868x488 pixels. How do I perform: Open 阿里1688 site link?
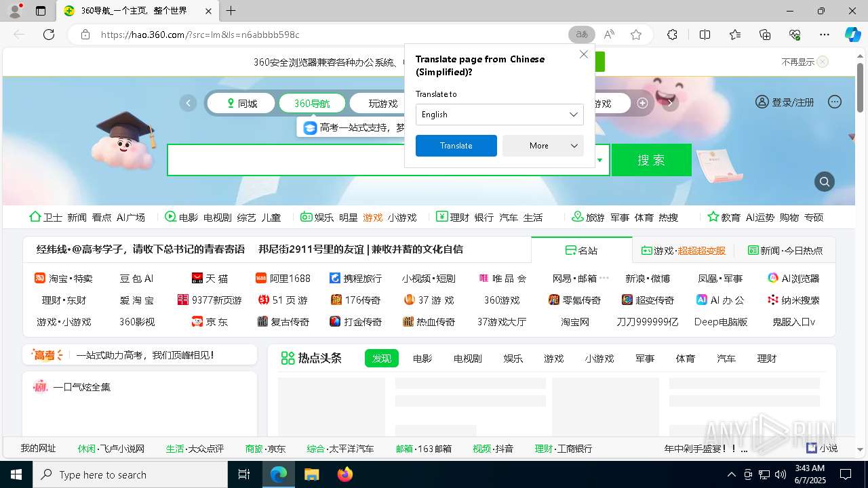(283, 279)
